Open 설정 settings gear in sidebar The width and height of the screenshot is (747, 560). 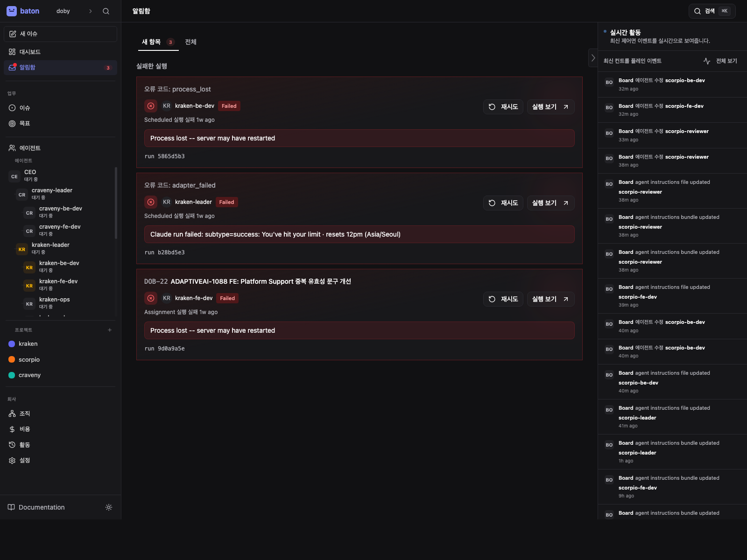tap(12, 461)
